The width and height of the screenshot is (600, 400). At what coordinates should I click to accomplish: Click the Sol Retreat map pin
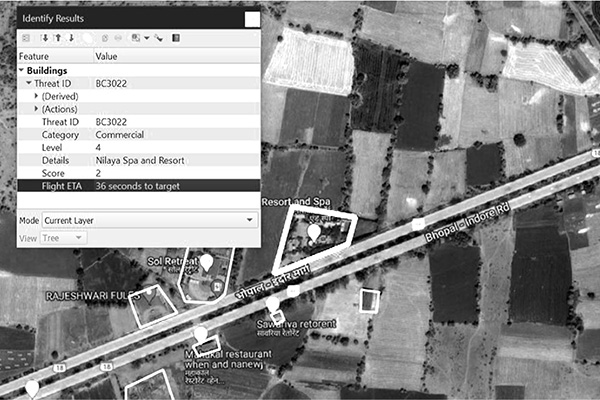(206, 262)
